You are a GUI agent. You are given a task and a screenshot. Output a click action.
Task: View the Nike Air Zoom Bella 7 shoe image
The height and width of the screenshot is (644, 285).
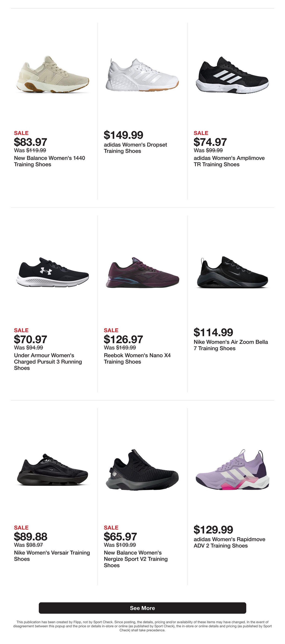[x=232, y=272]
